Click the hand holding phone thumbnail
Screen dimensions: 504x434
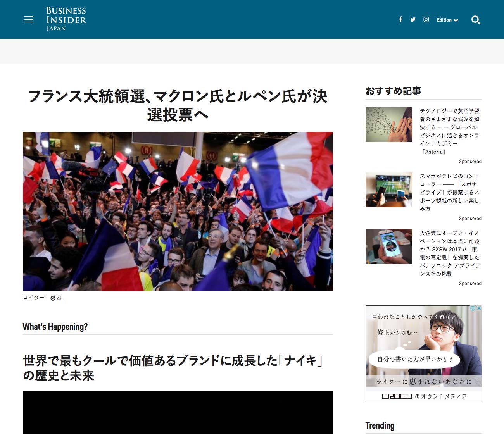point(388,247)
